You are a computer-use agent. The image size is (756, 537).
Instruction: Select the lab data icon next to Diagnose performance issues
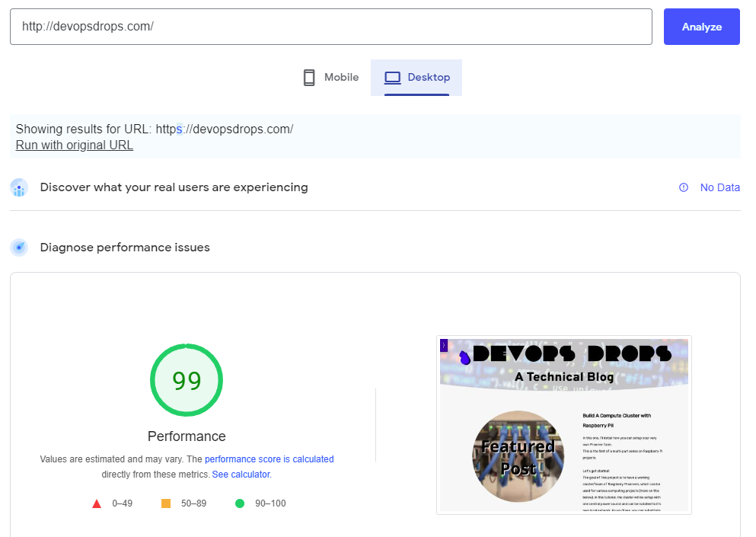point(18,247)
